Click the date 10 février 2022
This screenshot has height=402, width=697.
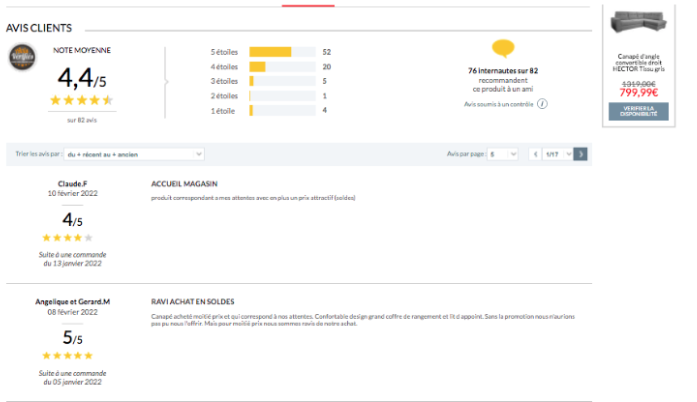point(72,193)
